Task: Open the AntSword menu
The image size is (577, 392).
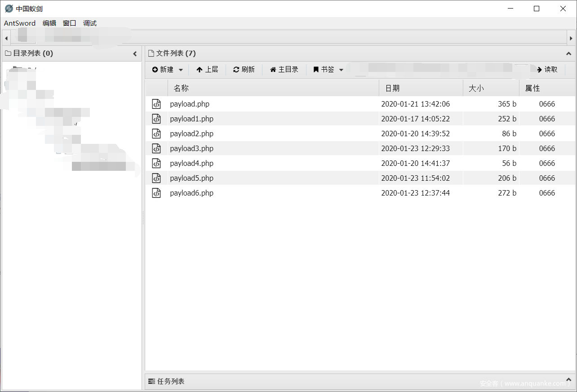Action: pos(20,23)
